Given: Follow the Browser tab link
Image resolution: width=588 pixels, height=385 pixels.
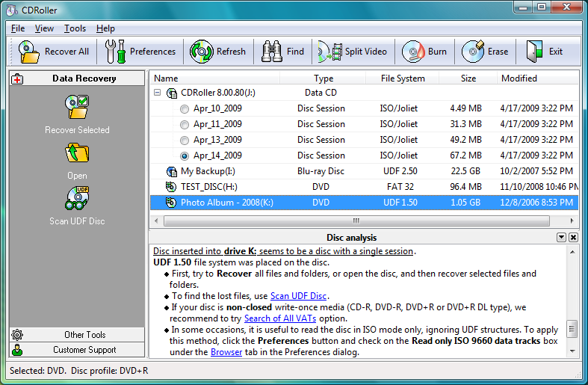Looking at the screenshot, I should click(x=226, y=352).
